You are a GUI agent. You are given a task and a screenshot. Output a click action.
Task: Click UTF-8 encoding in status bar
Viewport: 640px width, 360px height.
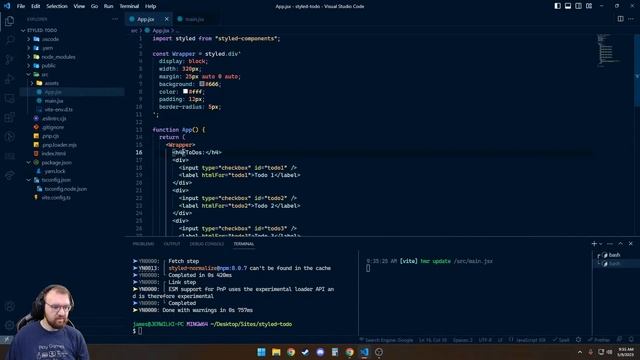(485, 340)
